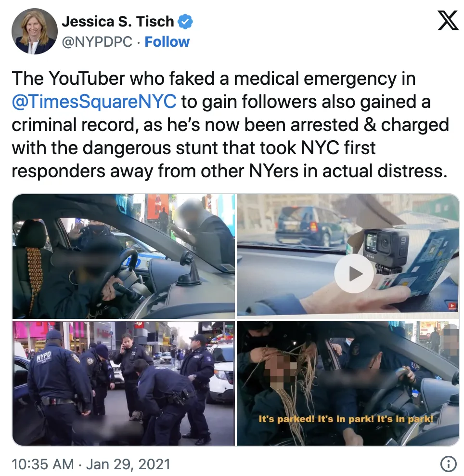Click the It's in park subtitle caption
The height and width of the screenshot is (476, 464).
[x=346, y=419]
